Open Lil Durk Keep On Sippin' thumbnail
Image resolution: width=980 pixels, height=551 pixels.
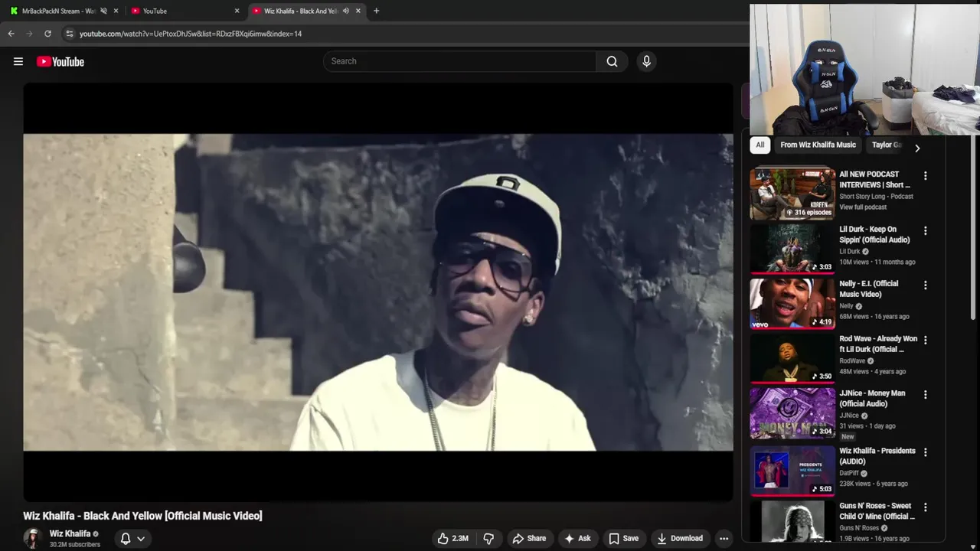click(x=792, y=248)
